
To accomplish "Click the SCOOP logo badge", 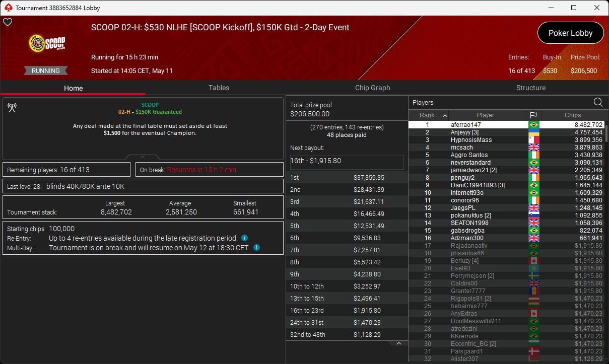I will [x=47, y=44].
